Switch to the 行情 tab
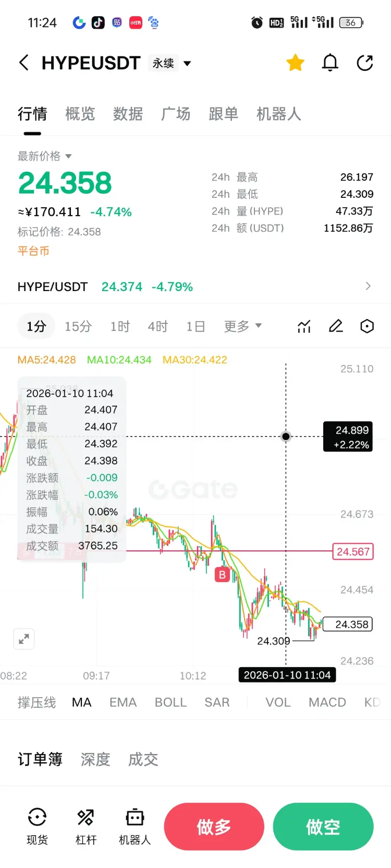The width and height of the screenshot is (391, 868). [x=32, y=114]
